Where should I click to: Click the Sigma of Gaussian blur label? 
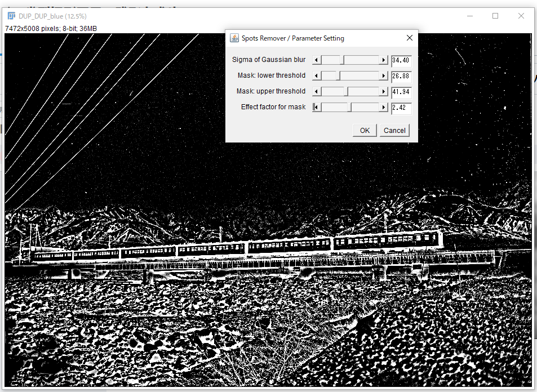(x=268, y=60)
